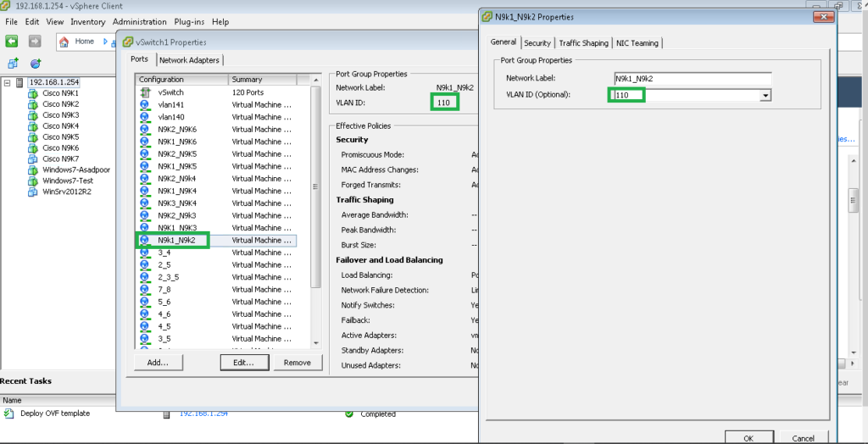
Task: Select the Cisco N9K4 virtual machine
Action: 60,125
